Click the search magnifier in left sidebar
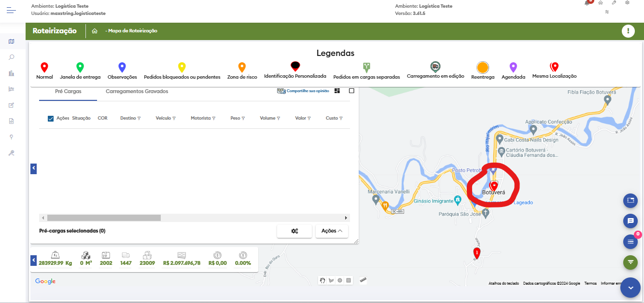The image size is (644, 303). (12, 57)
